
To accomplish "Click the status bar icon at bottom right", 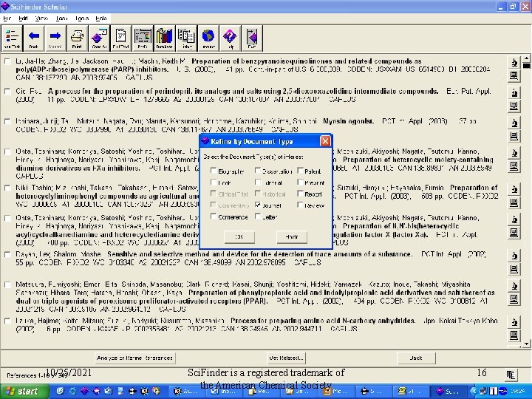I will [x=511, y=375].
